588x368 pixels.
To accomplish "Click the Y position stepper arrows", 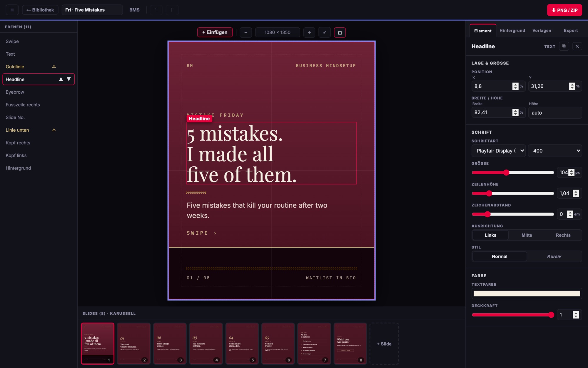I will coord(572,86).
